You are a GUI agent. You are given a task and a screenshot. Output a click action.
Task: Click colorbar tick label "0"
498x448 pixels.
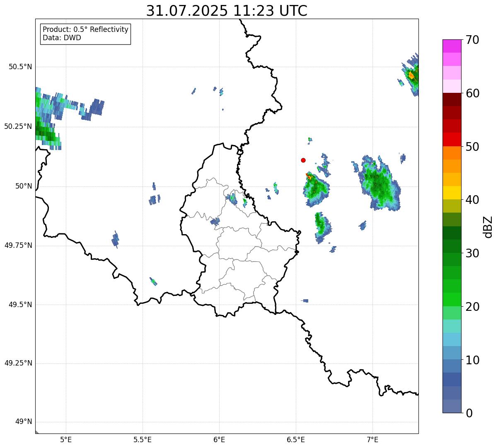[x=469, y=413]
